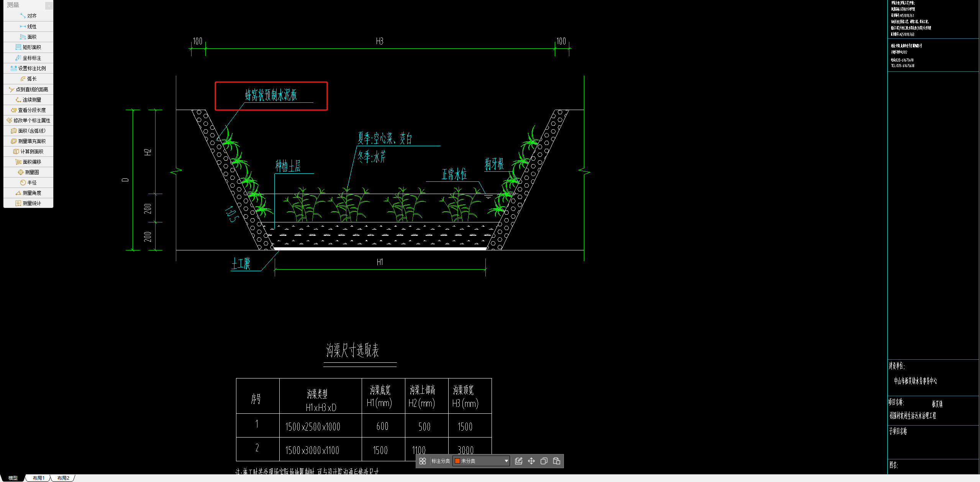The height and width of the screenshot is (482, 980).
Task: Click the 种植土层 label in drawing
Action: (x=288, y=166)
